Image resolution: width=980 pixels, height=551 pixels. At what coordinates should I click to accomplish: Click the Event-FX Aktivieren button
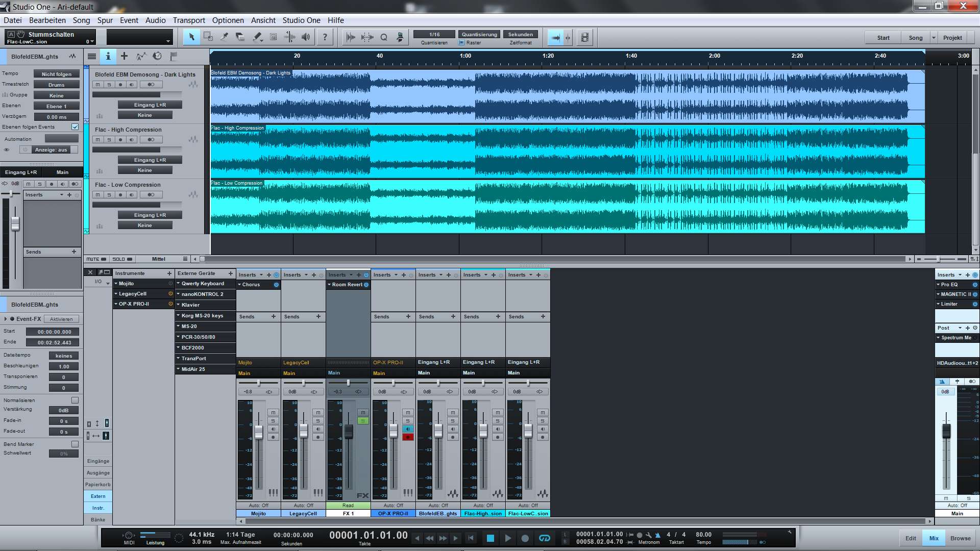[61, 319]
